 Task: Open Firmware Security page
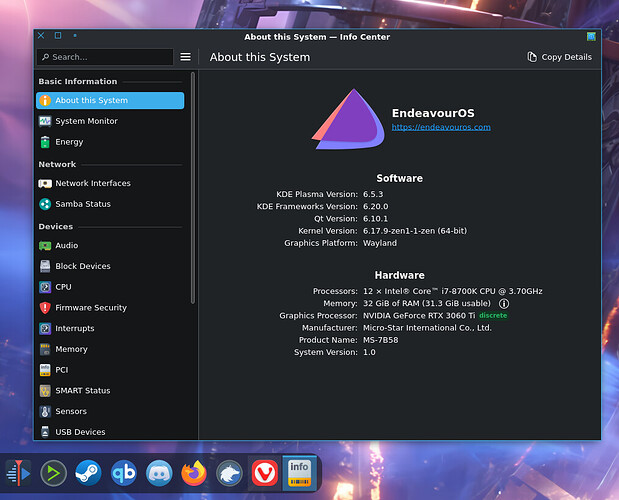[90, 308]
